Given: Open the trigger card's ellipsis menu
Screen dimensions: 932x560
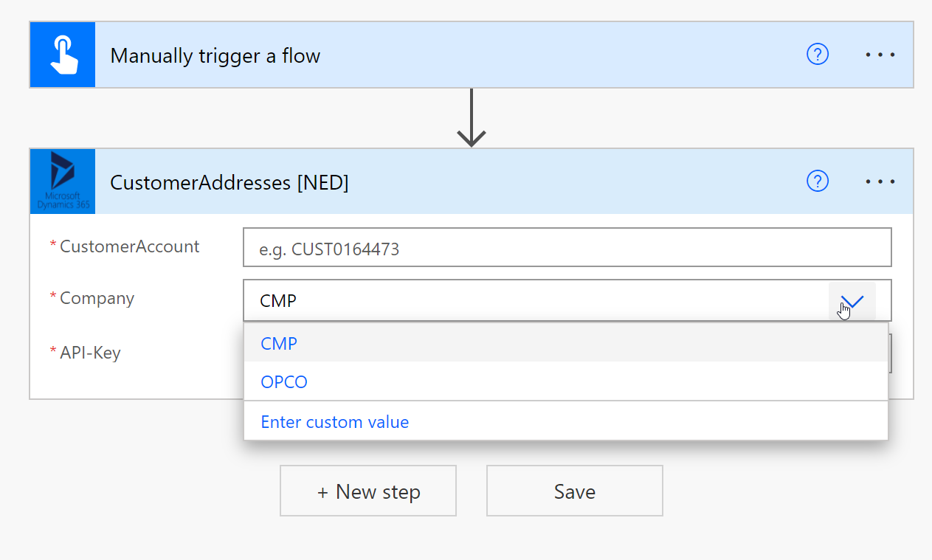Looking at the screenshot, I should click(880, 55).
